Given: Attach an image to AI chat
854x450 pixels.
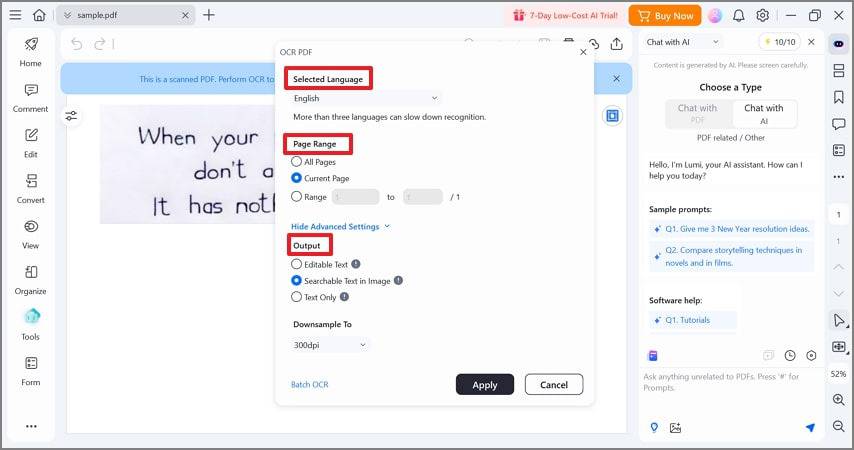Looking at the screenshot, I should (x=675, y=428).
